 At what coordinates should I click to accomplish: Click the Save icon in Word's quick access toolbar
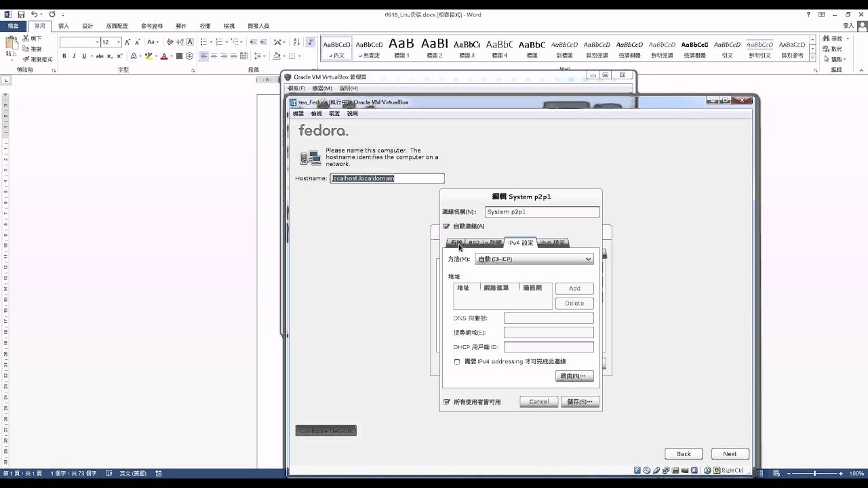22,14
